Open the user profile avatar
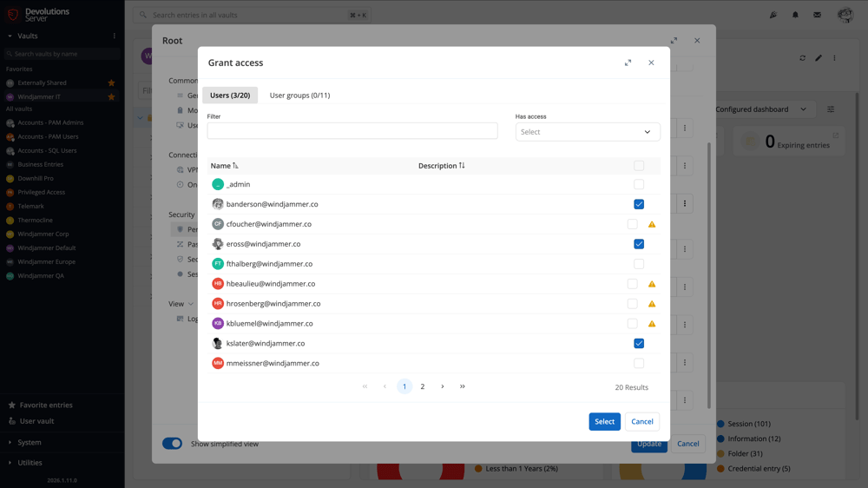 click(x=845, y=15)
